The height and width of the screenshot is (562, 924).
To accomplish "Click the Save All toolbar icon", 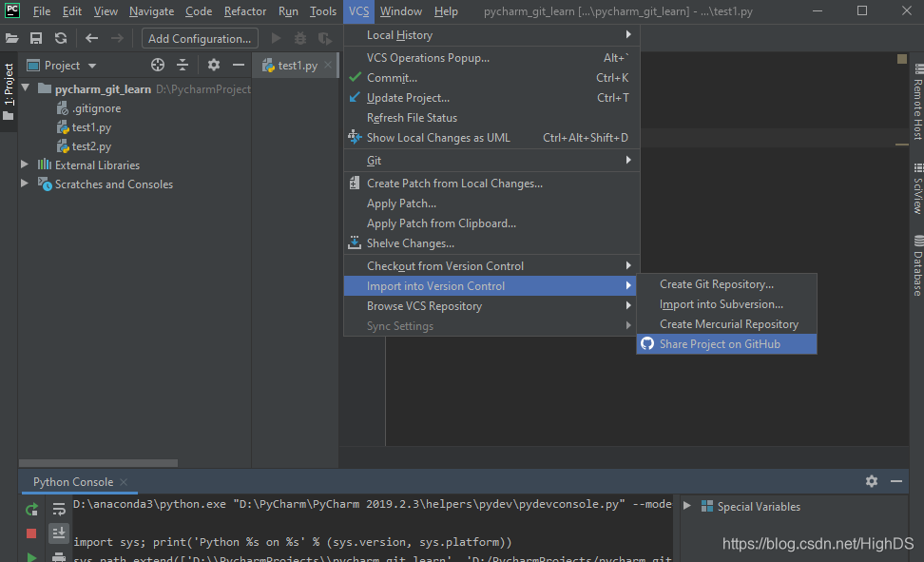I will click(x=36, y=38).
